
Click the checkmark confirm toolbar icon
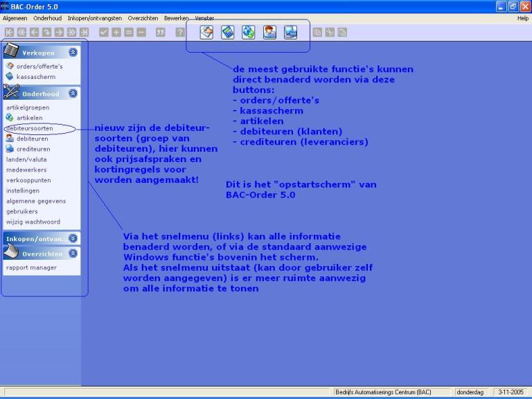point(104,33)
